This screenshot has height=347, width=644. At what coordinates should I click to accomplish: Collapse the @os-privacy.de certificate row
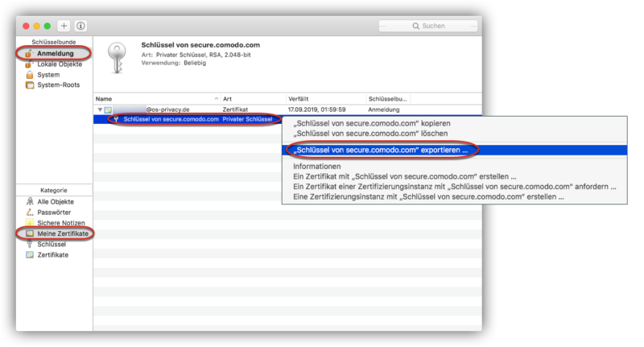click(100, 109)
